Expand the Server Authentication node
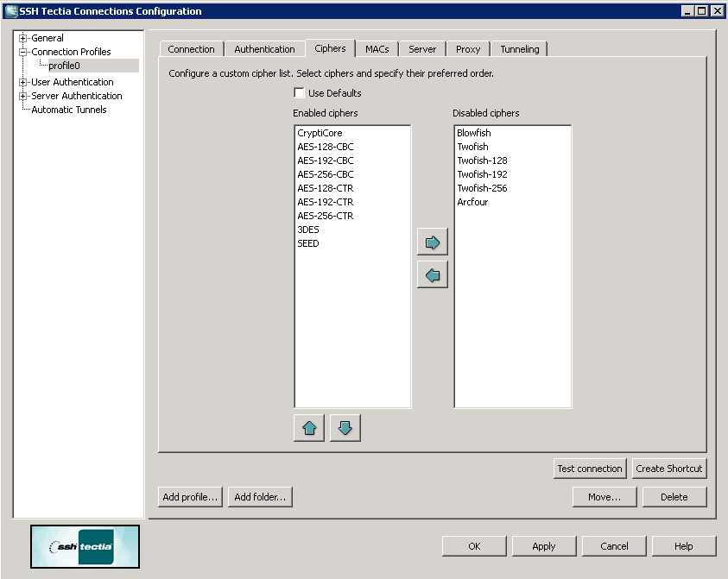Screen dimensions: 728x579 pyautogui.click(x=23, y=96)
